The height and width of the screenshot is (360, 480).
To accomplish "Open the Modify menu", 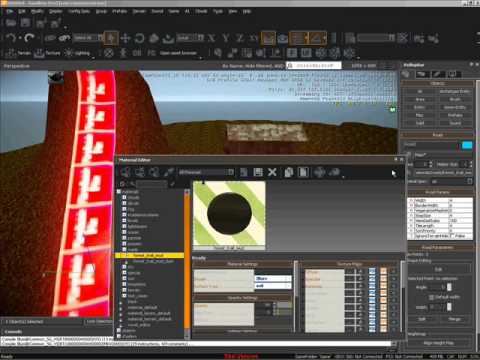I will pos(37,11).
